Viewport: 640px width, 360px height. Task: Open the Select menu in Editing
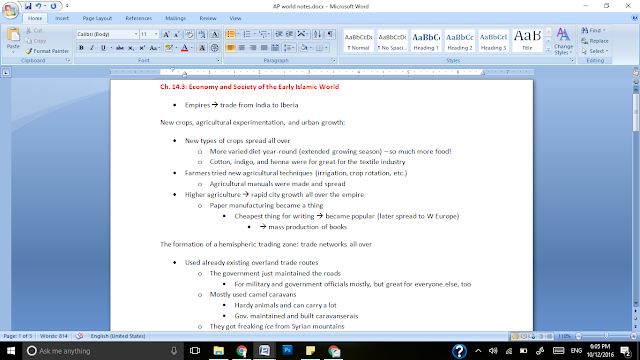point(595,51)
